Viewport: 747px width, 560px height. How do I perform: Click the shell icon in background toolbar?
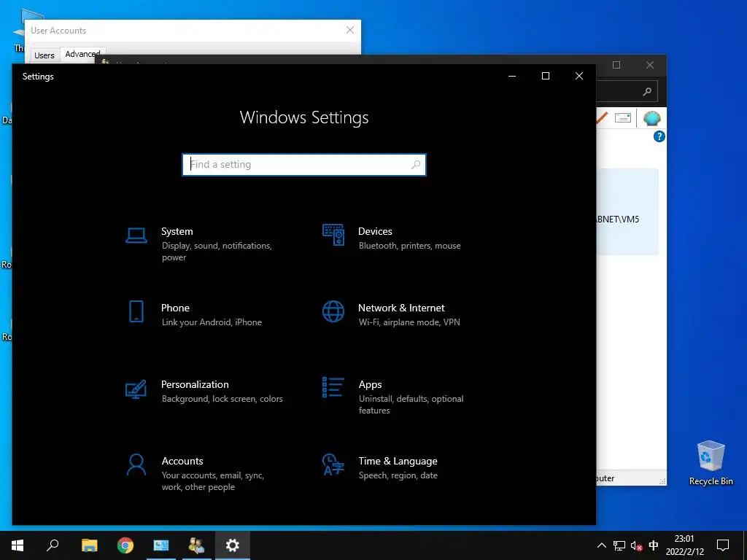651,117
